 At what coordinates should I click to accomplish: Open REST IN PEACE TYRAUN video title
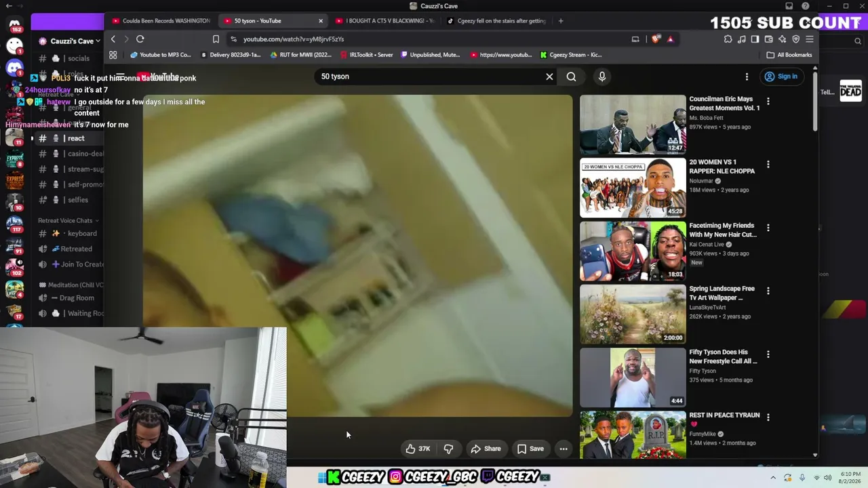(x=724, y=420)
